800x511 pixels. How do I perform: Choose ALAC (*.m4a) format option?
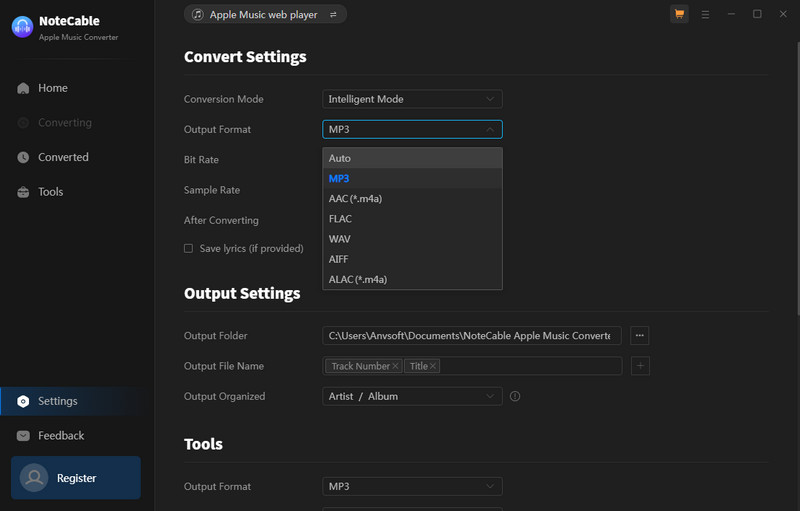click(412, 279)
